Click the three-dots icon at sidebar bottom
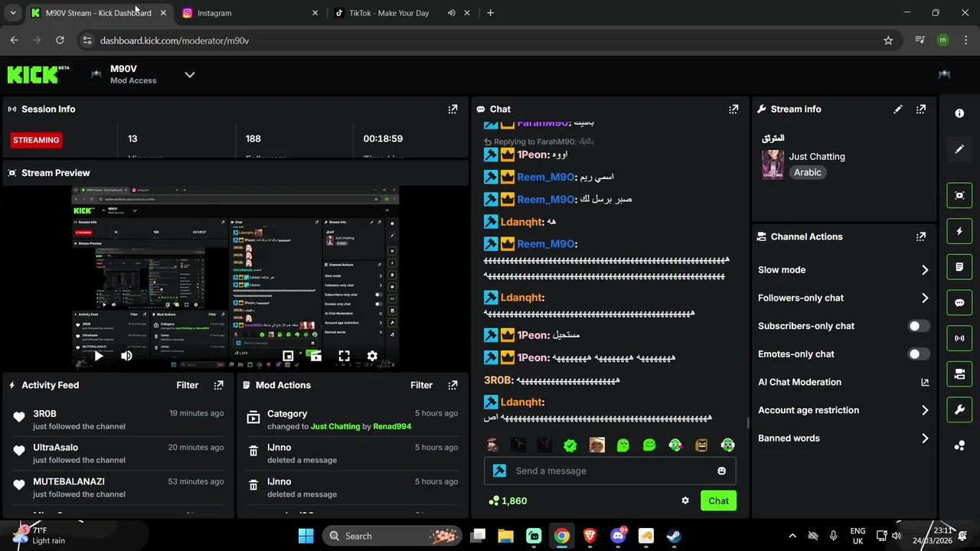 959,445
